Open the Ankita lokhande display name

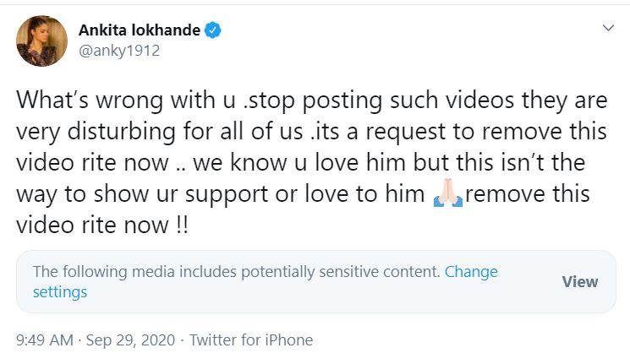click(140, 31)
